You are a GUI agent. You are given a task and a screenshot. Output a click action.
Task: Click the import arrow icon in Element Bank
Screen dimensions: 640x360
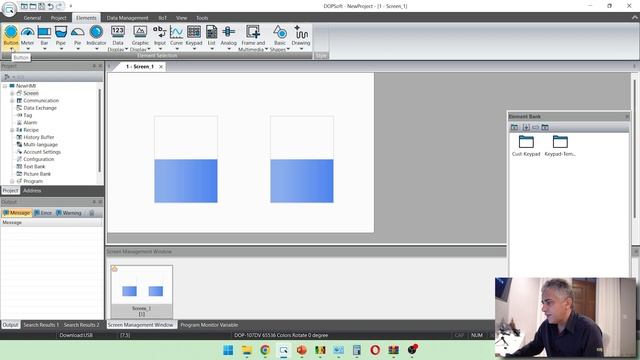tap(526, 127)
